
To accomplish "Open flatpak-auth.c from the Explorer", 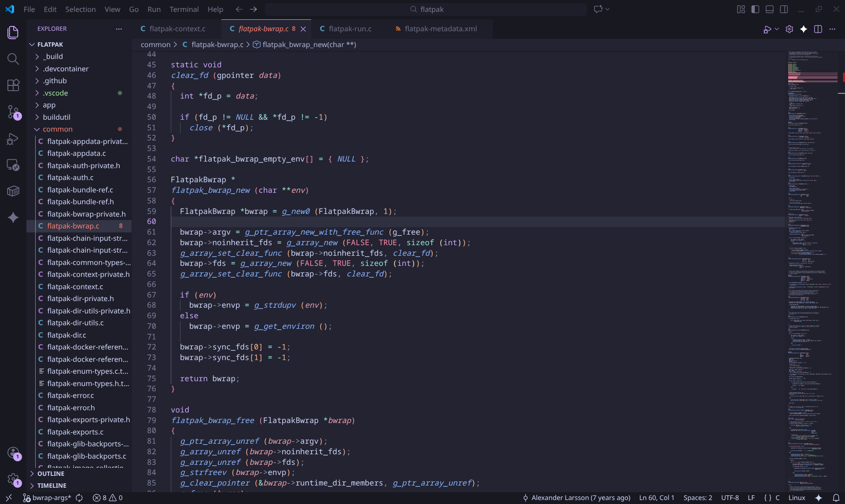I will click(70, 177).
